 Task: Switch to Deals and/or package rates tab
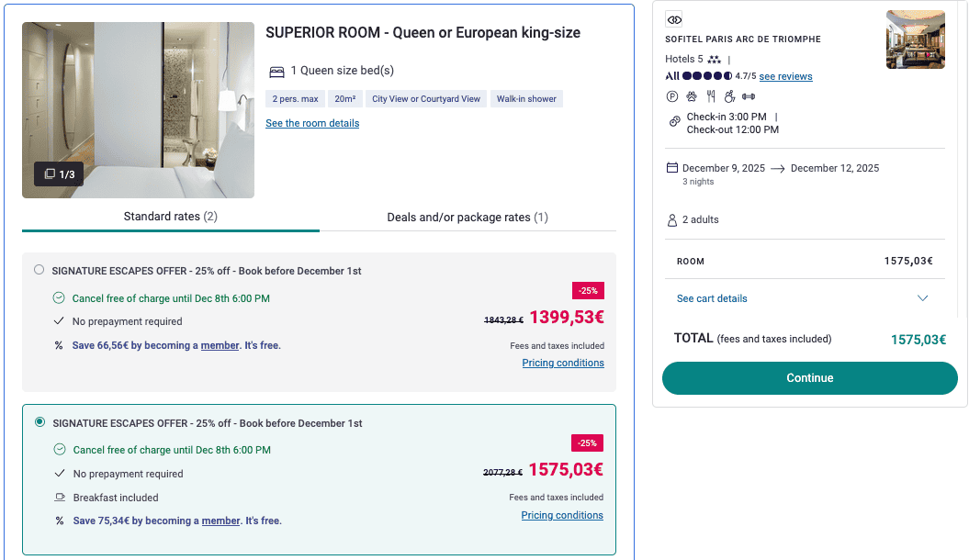click(x=468, y=218)
